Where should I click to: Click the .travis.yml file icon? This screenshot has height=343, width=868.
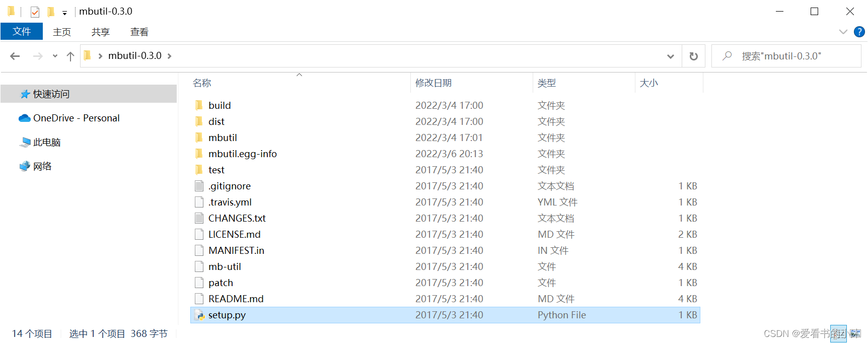199,202
